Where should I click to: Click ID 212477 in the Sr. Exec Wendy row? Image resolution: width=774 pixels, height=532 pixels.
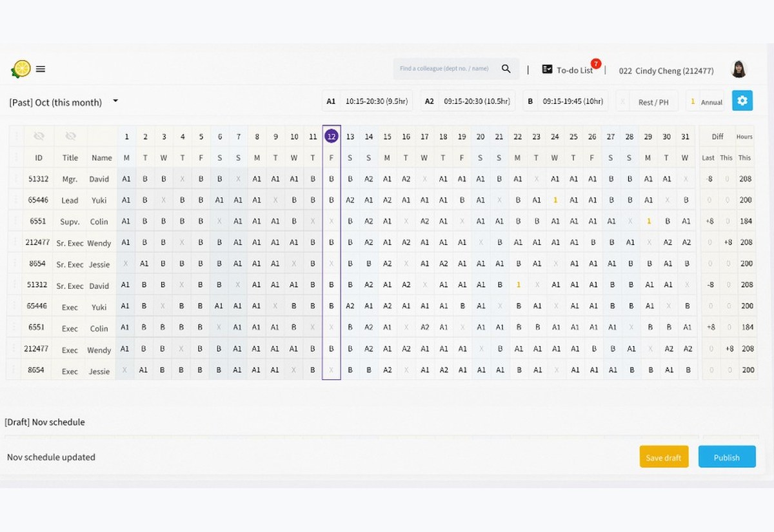pos(39,242)
